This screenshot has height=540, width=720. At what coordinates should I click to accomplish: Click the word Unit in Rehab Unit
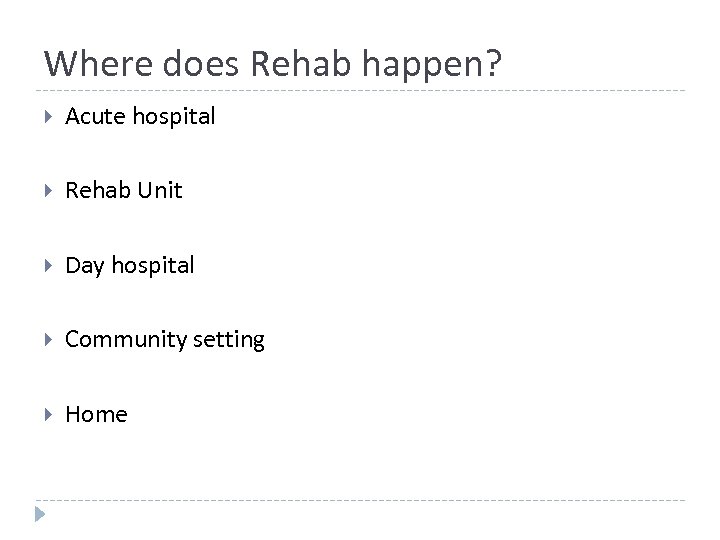point(162,191)
